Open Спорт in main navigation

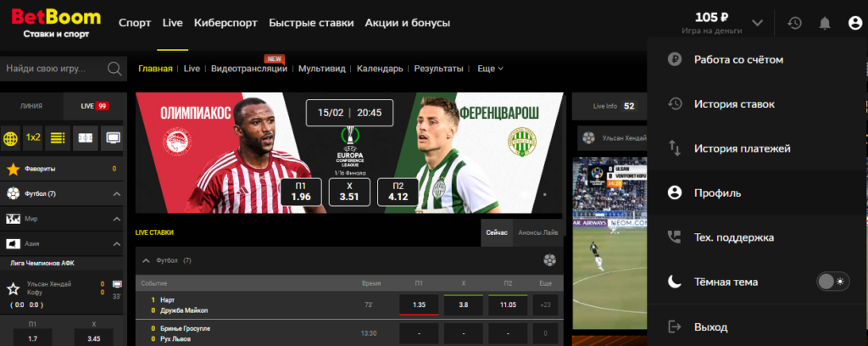coord(135,23)
